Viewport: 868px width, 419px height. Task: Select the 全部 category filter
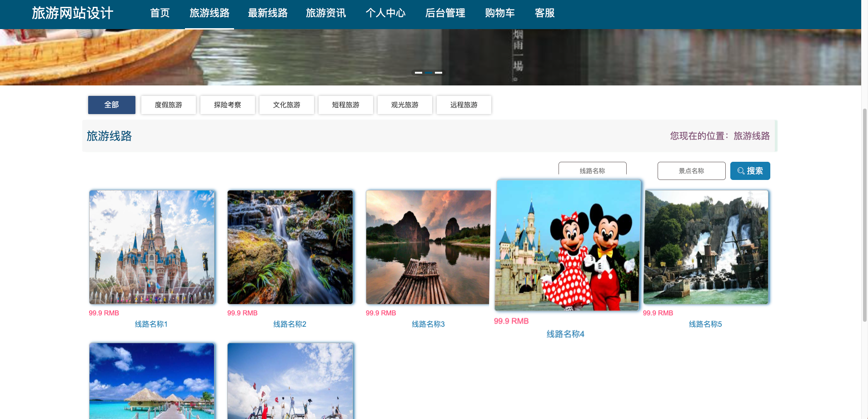pos(112,105)
